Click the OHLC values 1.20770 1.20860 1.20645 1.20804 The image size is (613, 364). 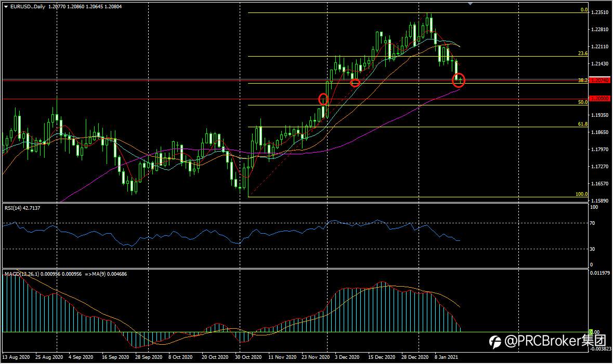click(x=85, y=7)
